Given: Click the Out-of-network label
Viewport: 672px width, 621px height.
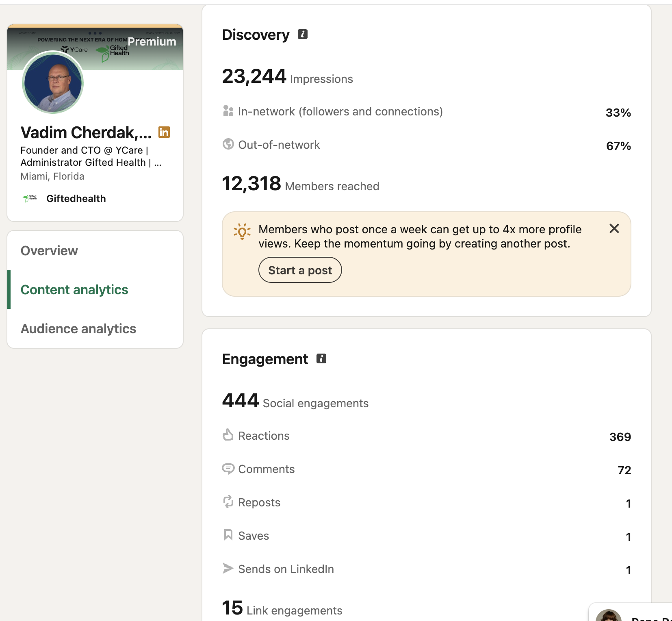Looking at the screenshot, I should (x=279, y=145).
